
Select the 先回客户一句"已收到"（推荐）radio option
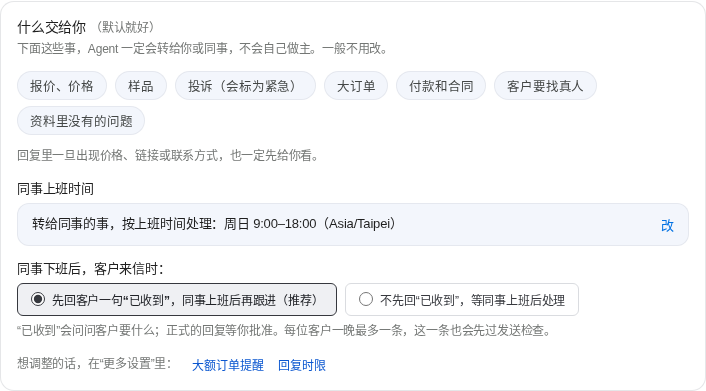[177, 300]
